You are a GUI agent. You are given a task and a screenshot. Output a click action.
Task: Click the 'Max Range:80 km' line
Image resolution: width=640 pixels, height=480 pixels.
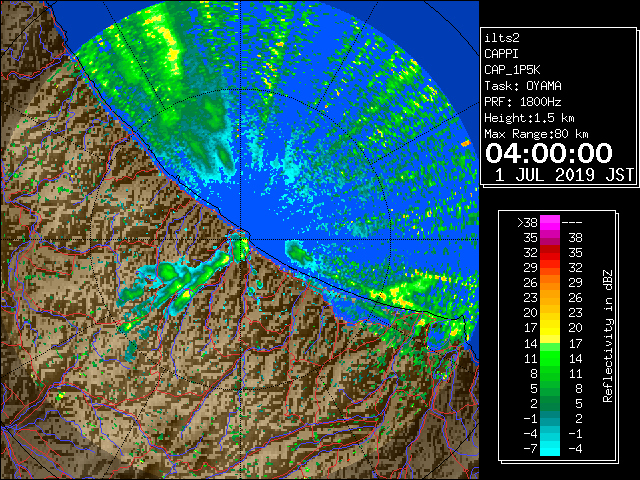[536, 134]
